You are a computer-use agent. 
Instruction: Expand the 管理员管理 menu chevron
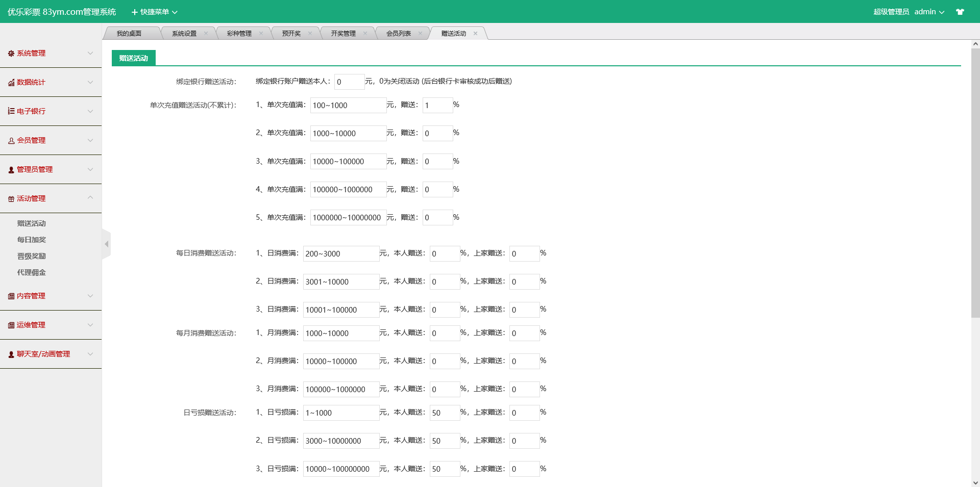point(90,169)
